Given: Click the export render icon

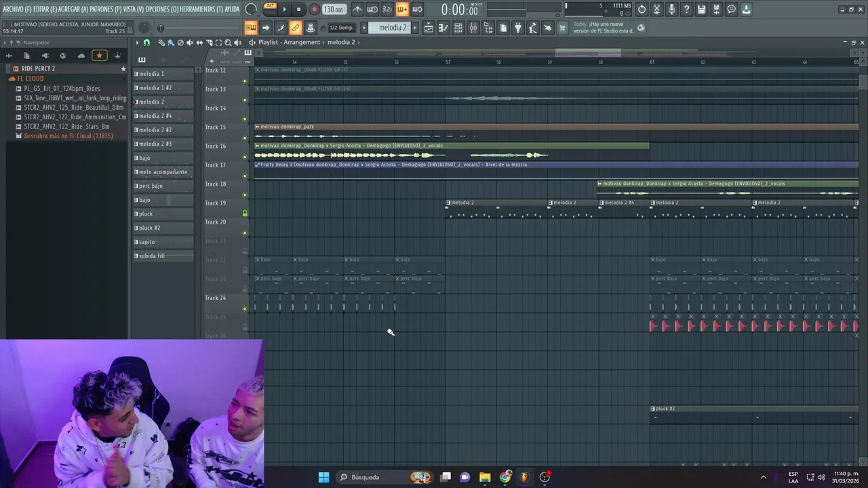Looking at the screenshot, I should point(716,9).
